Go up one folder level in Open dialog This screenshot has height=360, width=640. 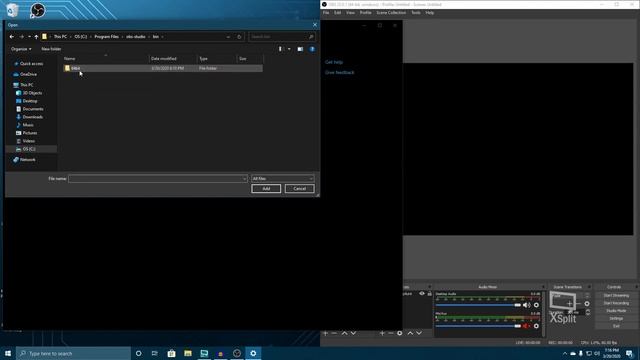tap(36, 37)
